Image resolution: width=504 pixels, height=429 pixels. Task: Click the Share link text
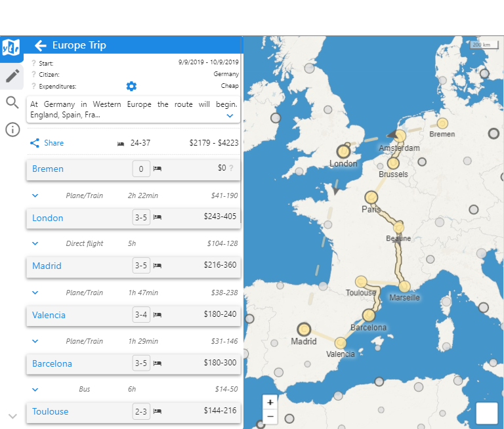click(54, 143)
